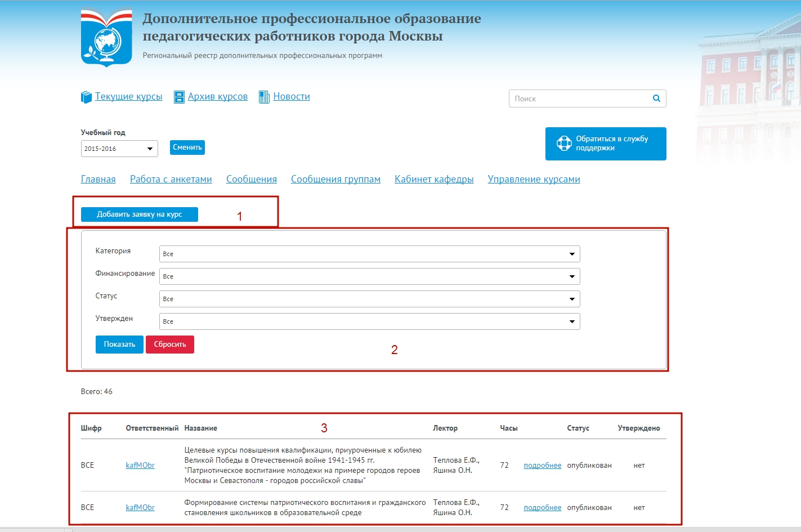Open the Учебный год 2015-2016 dropdown
Screen dimensions: 801x532
119,149
